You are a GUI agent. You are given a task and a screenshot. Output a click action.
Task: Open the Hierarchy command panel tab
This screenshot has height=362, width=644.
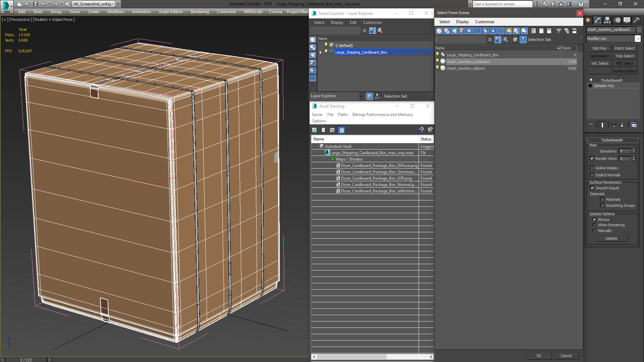tap(607, 20)
